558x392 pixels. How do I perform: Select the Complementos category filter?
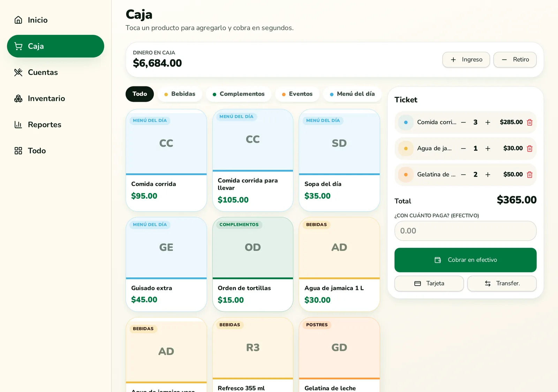(239, 94)
